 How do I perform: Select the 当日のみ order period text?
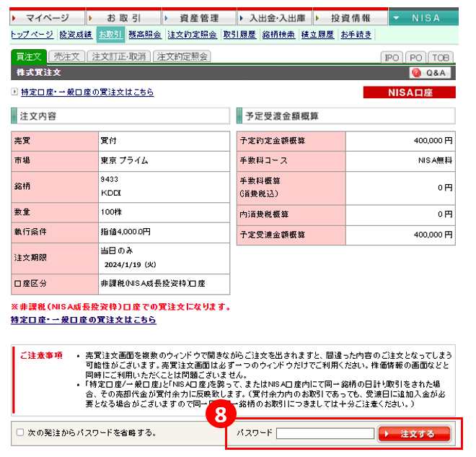click(x=117, y=251)
